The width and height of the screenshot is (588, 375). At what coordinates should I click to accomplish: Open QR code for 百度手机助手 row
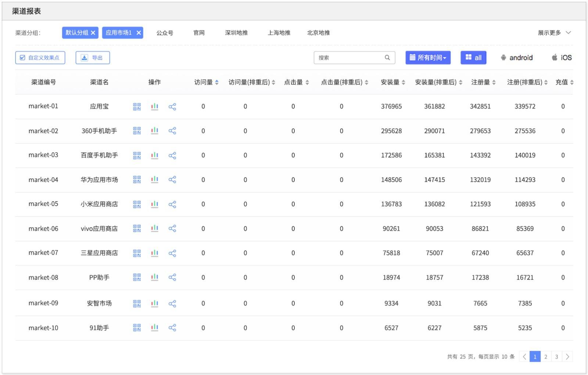[x=137, y=155]
